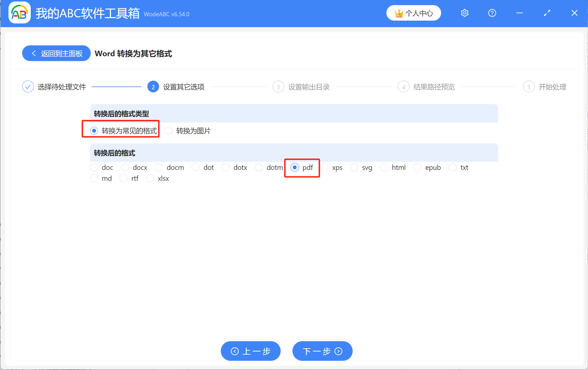Click the 下一步 button to continue
Image resolution: width=588 pixels, height=370 pixels.
(x=322, y=351)
